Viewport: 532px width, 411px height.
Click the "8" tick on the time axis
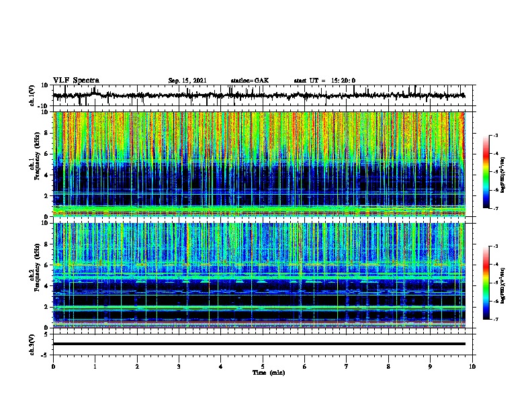388,367
